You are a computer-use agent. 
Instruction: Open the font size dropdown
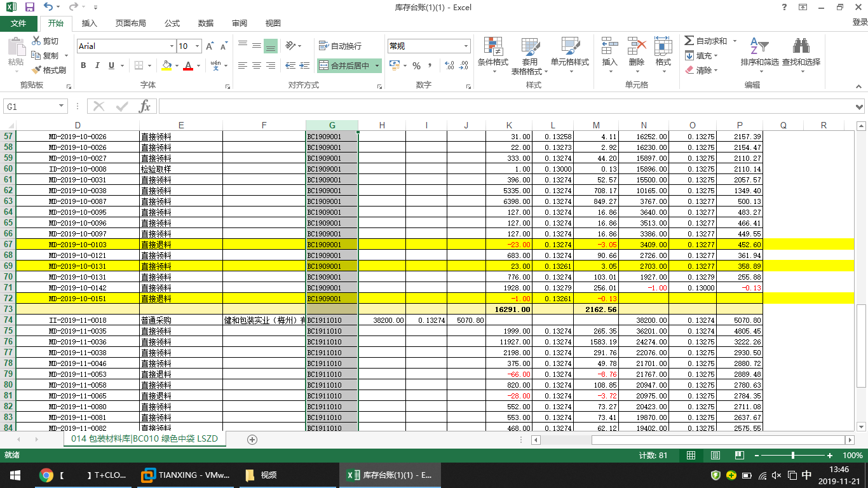point(198,46)
